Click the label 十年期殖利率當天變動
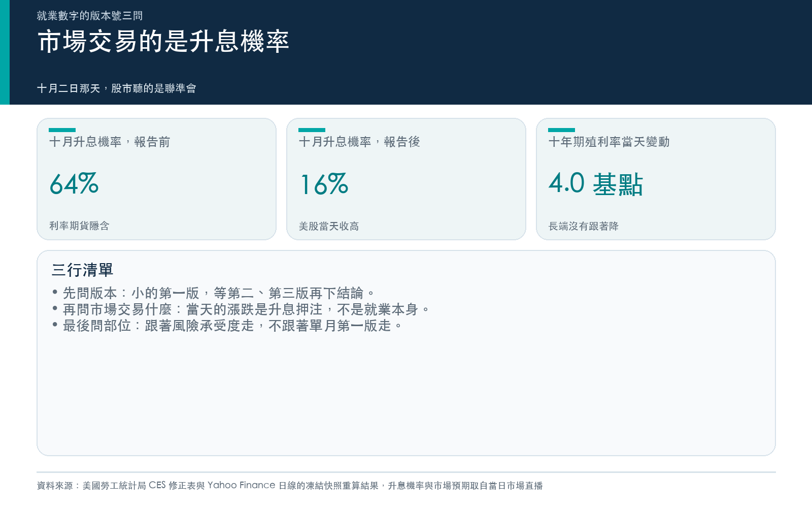Viewport: 812px width, 508px height. (609, 142)
